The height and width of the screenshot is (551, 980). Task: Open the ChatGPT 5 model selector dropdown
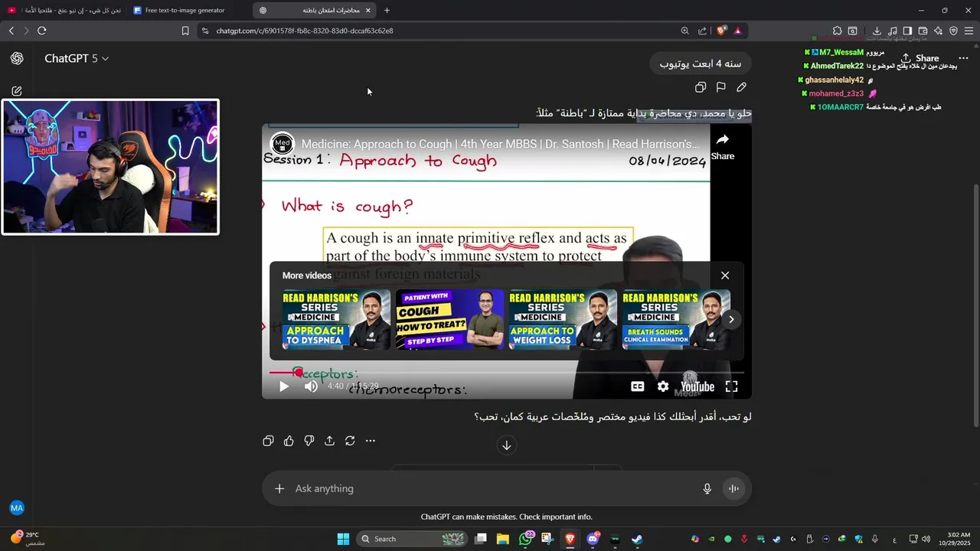pyautogui.click(x=77, y=58)
